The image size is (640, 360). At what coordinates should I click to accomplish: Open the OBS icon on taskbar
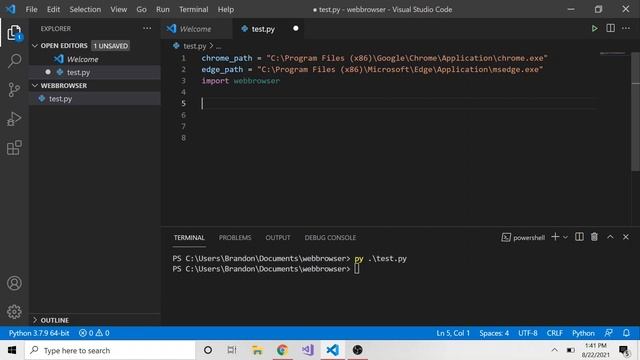(x=358, y=350)
